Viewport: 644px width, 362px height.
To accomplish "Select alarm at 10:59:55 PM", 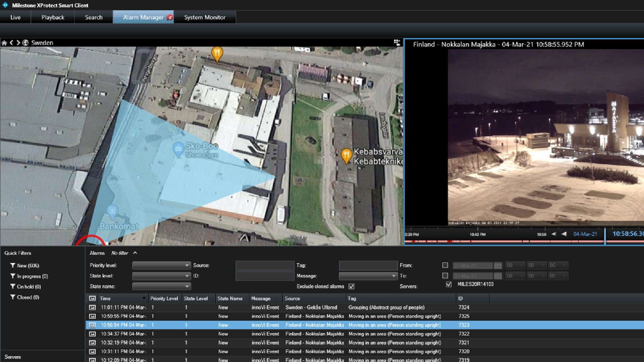I will pyautogui.click(x=365, y=316).
